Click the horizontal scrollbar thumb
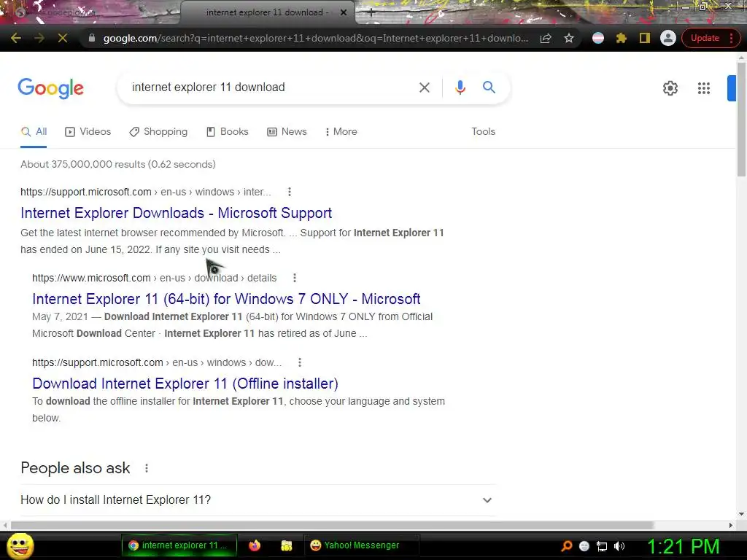 [x=332, y=525]
